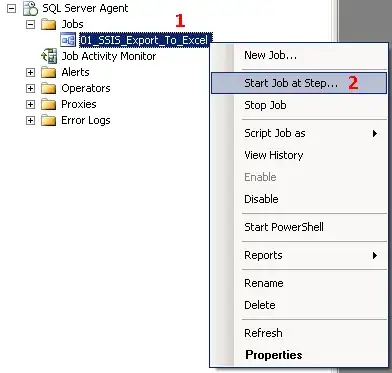The height and width of the screenshot is (373, 392).
Task: Click the Job Activity Monitor icon
Action: tap(49, 56)
